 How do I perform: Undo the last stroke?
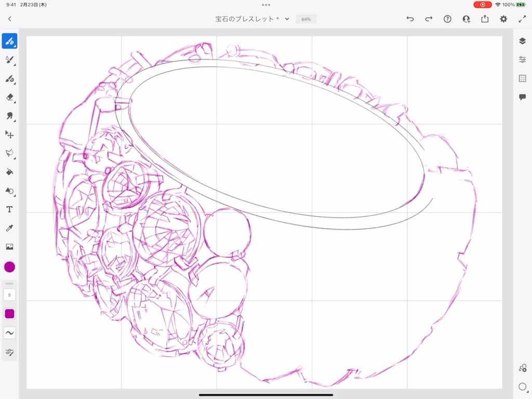(x=410, y=19)
